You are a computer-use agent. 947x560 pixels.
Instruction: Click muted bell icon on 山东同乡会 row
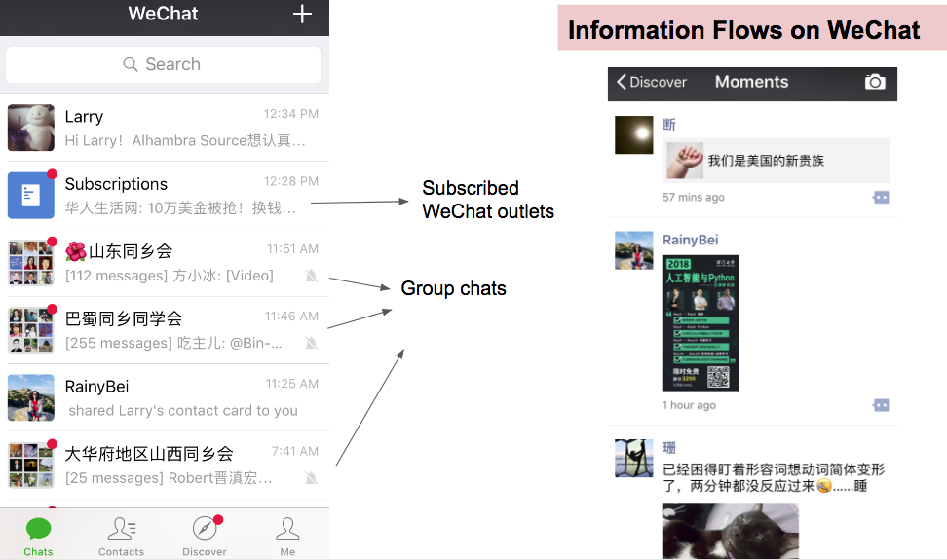[311, 276]
